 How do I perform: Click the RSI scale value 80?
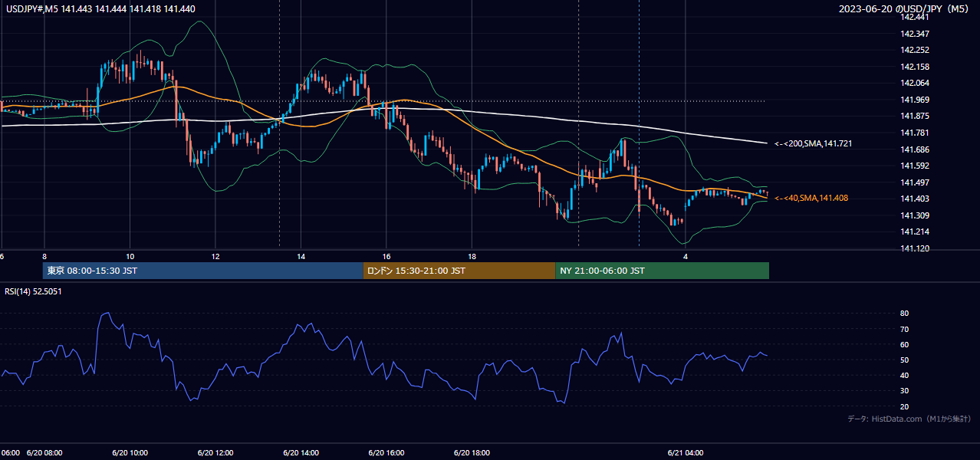(x=904, y=314)
